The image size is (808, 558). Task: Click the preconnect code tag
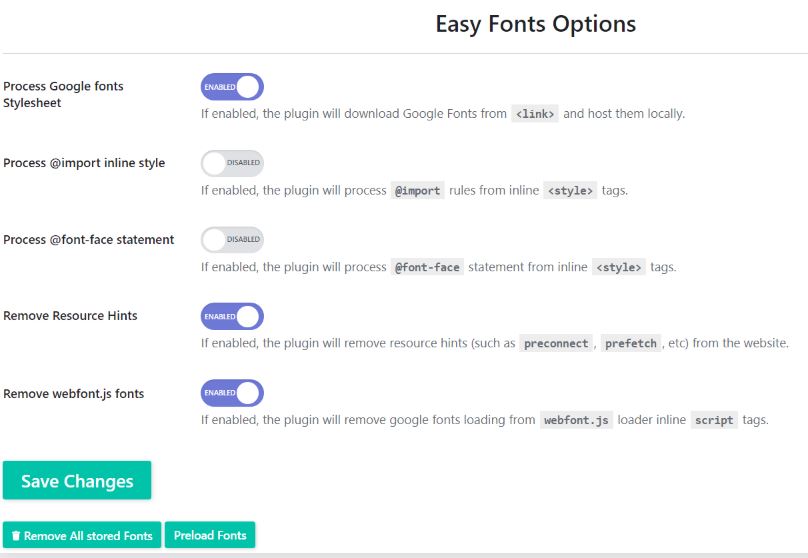[556, 344]
